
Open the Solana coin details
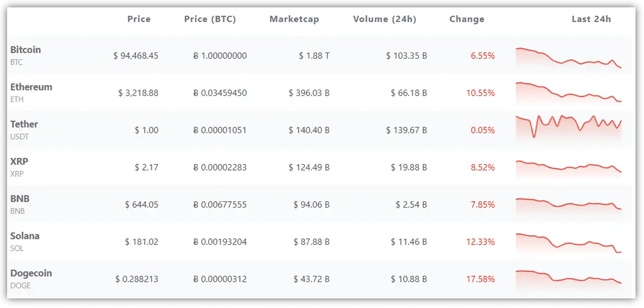pos(25,236)
